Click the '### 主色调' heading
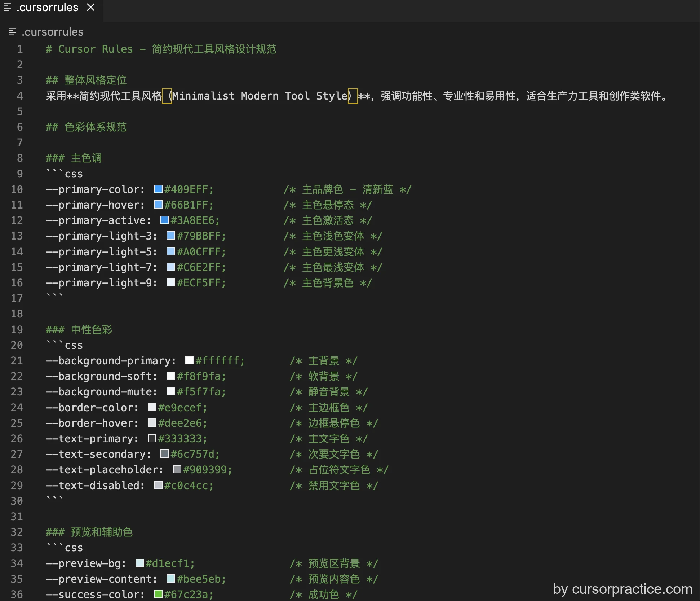Image resolution: width=700 pixels, height=601 pixels. tap(74, 158)
